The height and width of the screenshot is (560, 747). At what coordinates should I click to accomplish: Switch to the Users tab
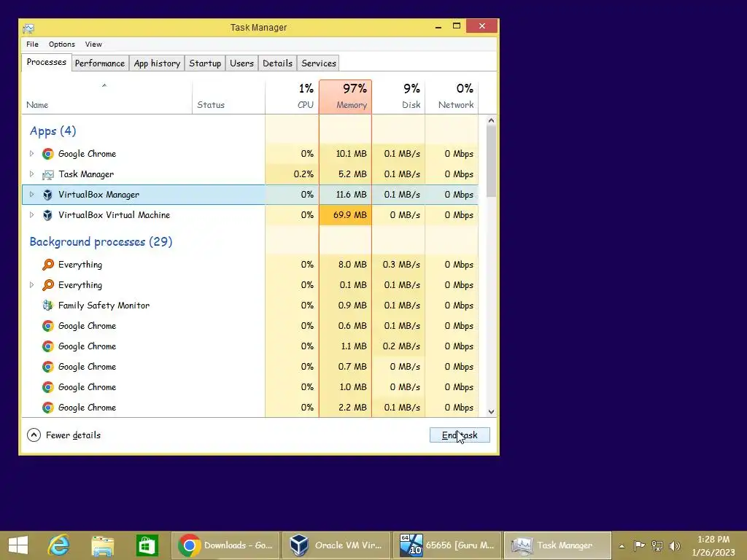tap(241, 63)
